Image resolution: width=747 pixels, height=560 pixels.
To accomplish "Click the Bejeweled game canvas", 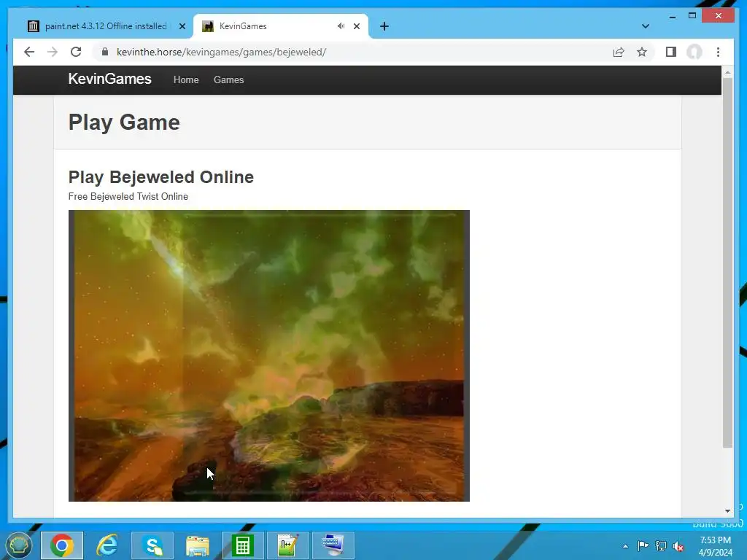I will coord(269,356).
